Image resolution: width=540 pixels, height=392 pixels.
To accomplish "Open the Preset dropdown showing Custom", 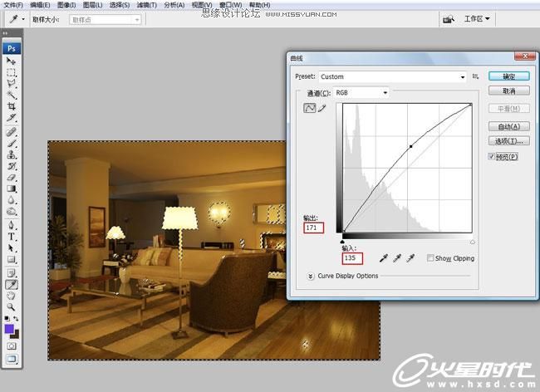I will (392, 77).
